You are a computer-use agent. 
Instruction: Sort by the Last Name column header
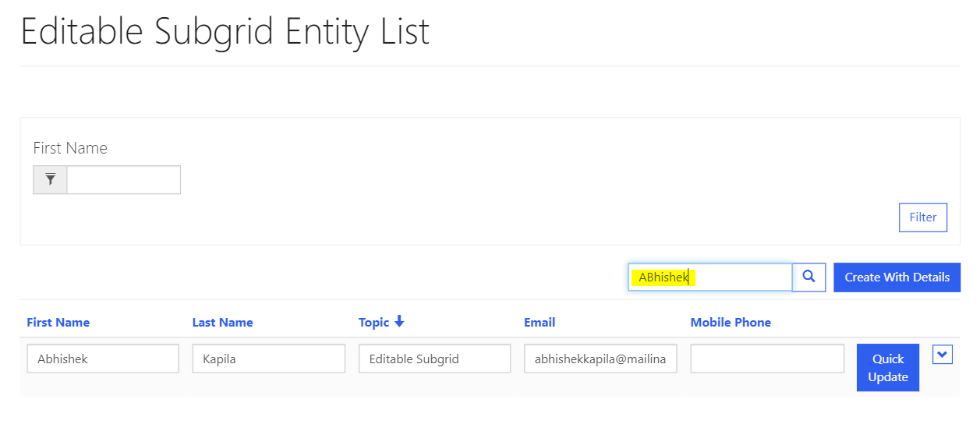[222, 323]
